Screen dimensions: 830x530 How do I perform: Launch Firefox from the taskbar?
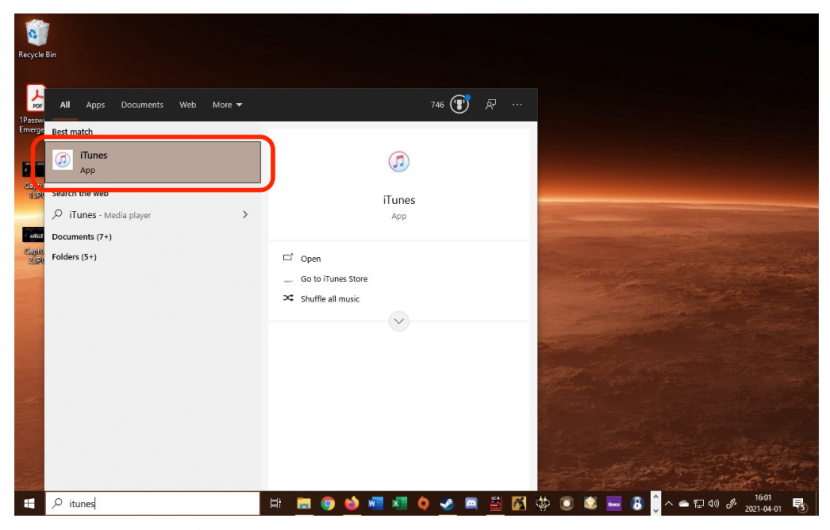pyautogui.click(x=351, y=504)
